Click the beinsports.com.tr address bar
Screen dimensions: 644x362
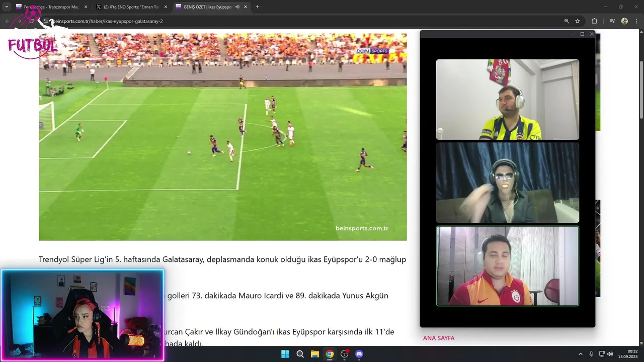tap(302, 21)
